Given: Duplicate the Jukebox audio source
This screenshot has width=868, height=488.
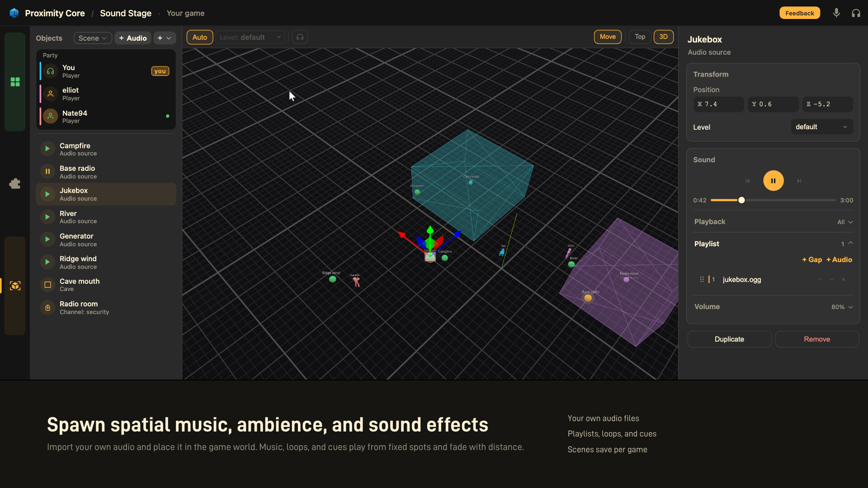Looking at the screenshot, I should [729, 339].
